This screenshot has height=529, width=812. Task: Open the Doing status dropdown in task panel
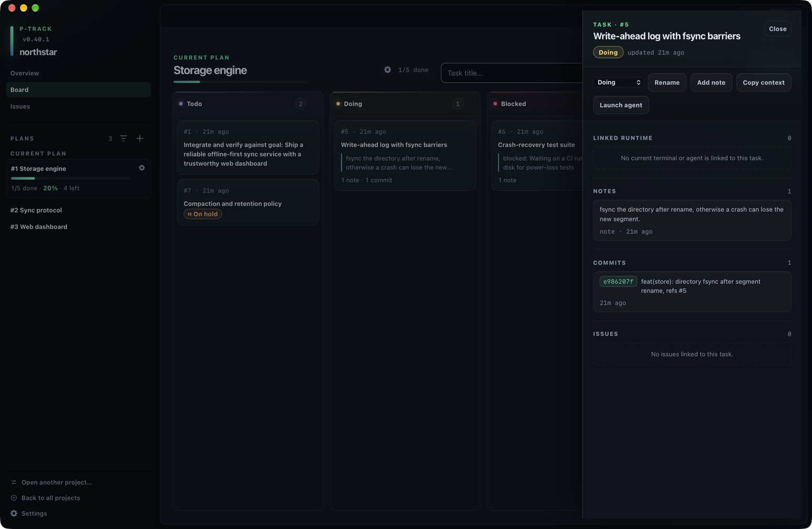pos(618,83)
